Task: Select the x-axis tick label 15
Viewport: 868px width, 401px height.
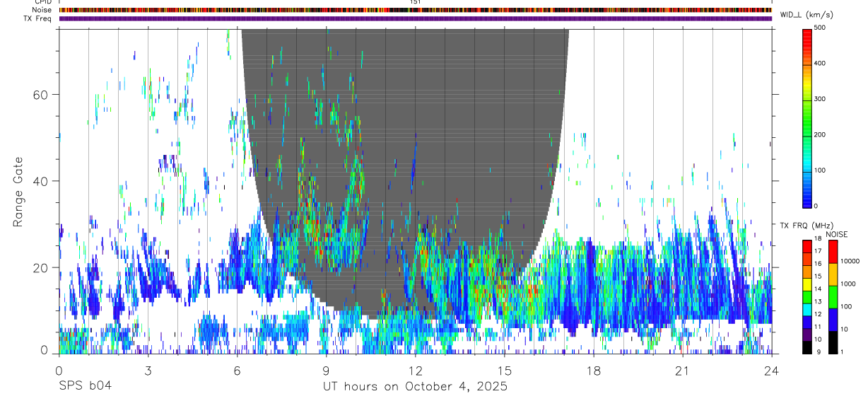Action: [x=504, y=370]
